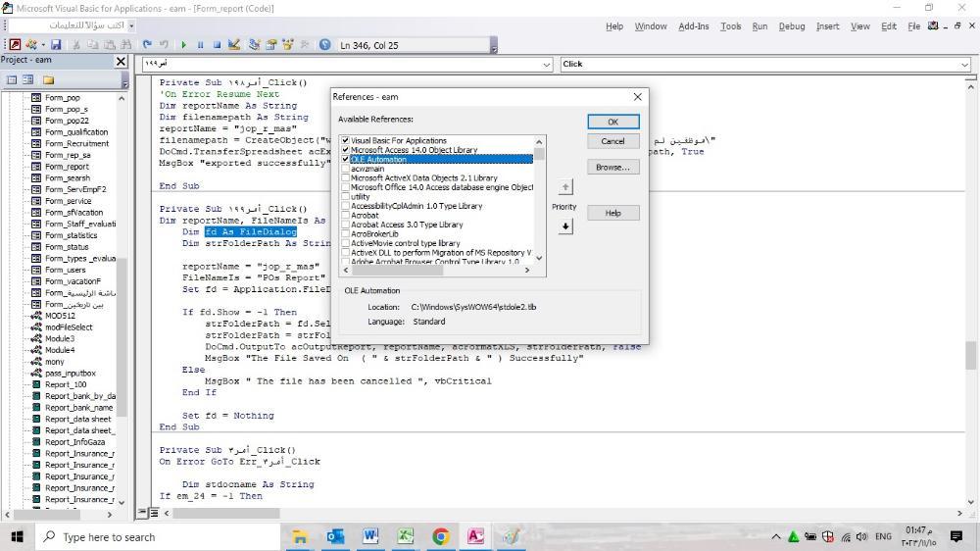Viewport: 980px width, 551px height.
Task: Click Procedure View button at code window bottom
Action: pos(142,513)
